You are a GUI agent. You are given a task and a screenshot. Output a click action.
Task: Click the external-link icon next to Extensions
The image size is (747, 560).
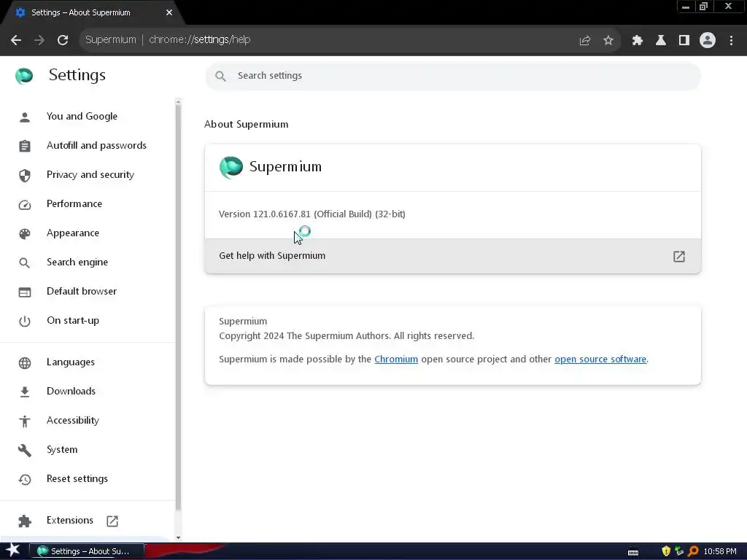pyautogui.click(x=112, y=521)
